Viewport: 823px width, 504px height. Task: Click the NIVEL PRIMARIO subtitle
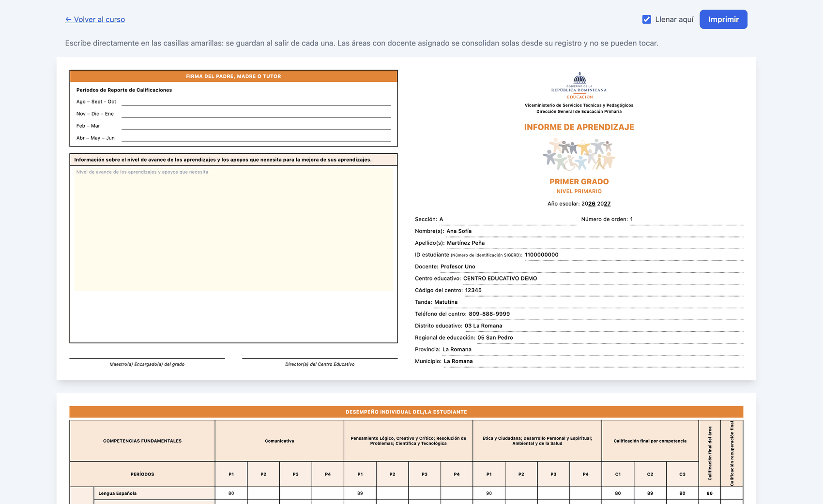click(x=579, y=192)
